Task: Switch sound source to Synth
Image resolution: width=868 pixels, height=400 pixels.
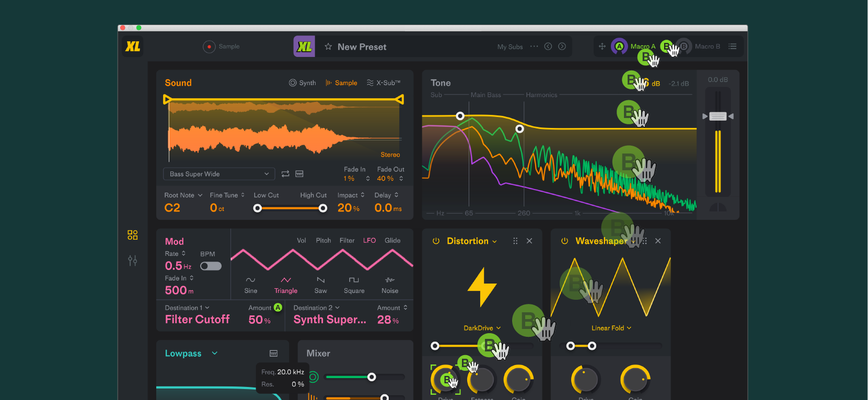Action: [303, 83]
